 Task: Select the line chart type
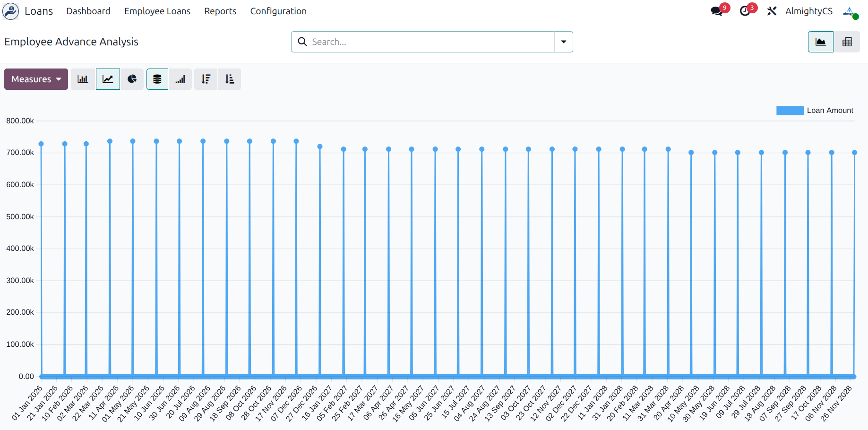[x=108, y=79]
